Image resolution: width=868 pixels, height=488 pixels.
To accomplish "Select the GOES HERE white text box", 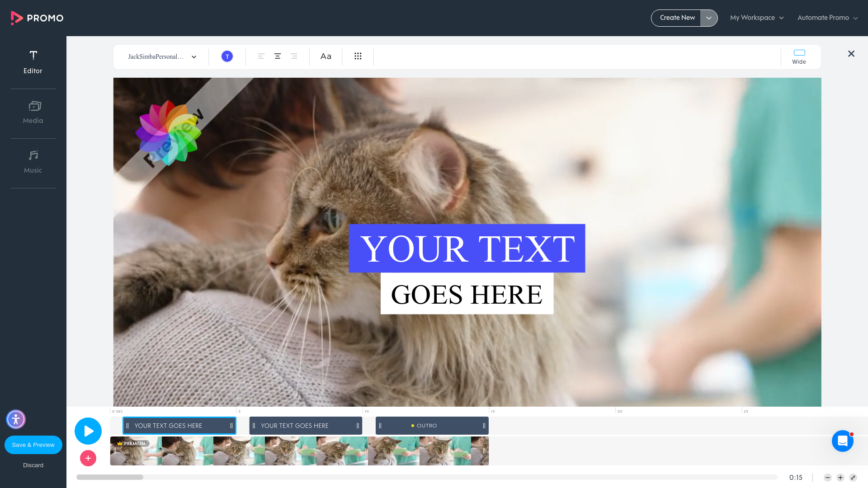I will (467, 294).
